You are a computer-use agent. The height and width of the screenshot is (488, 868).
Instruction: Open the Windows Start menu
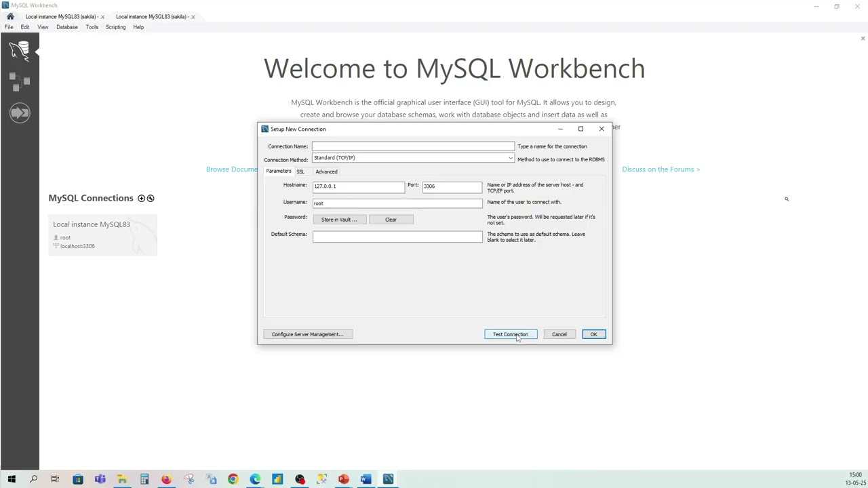11,479
